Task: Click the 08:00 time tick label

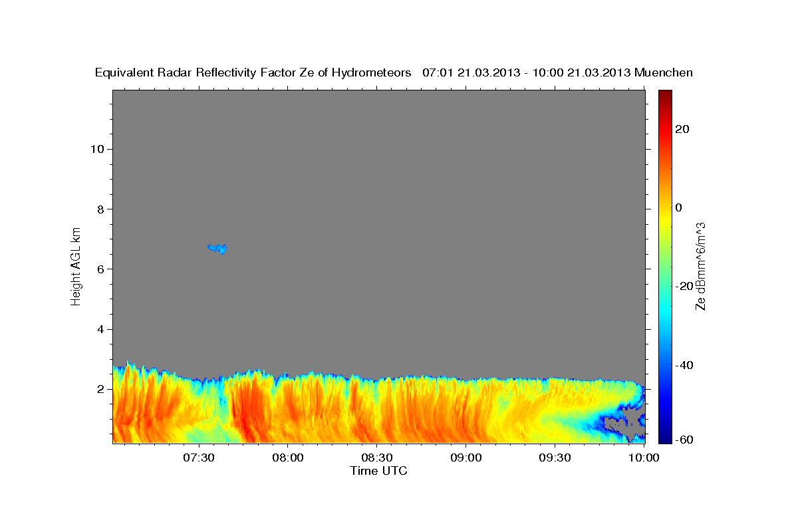Action: click(x=288, y=458)
